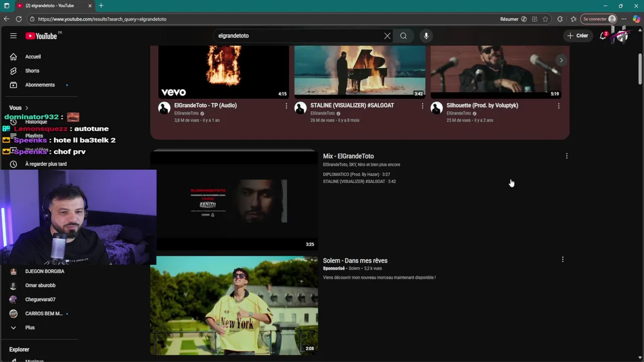Open the STALINE piano fire thumbnail
Screen dimensions: 644x362
tap(360, 72)
